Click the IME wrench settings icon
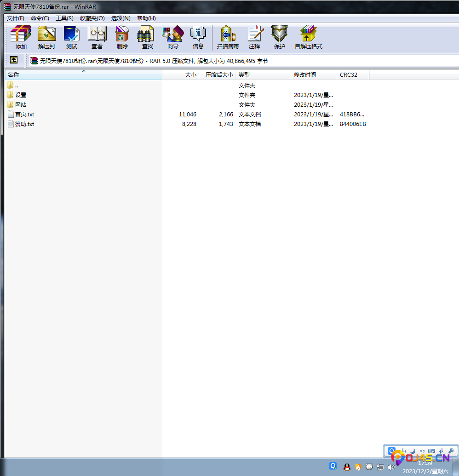 (451, 451)
